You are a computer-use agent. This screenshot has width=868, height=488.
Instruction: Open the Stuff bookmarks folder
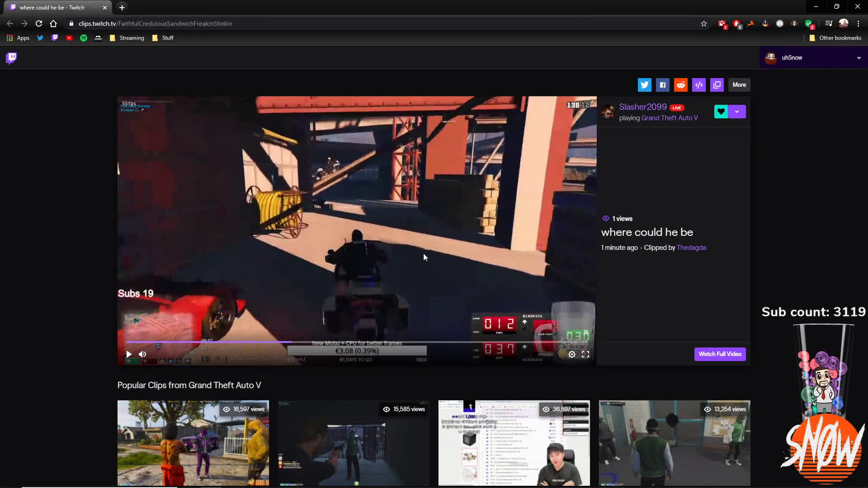click(163, 38)
